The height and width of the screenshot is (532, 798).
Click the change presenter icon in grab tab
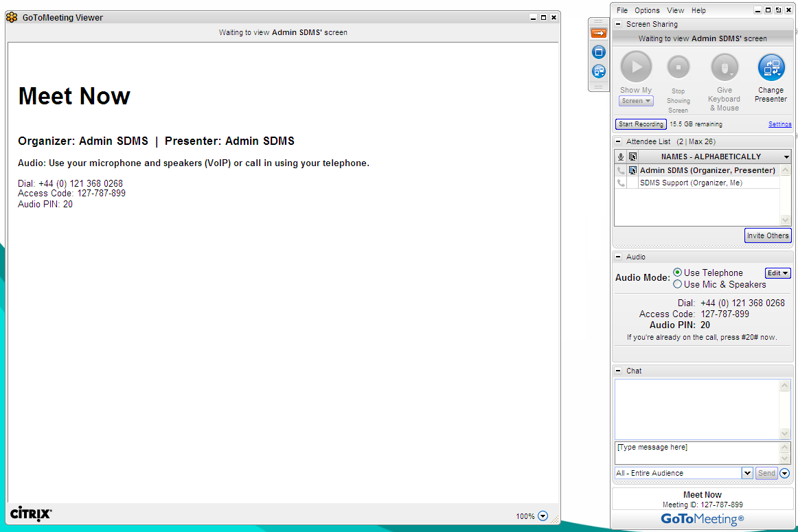pyautogui.click(x=599, y=71)
